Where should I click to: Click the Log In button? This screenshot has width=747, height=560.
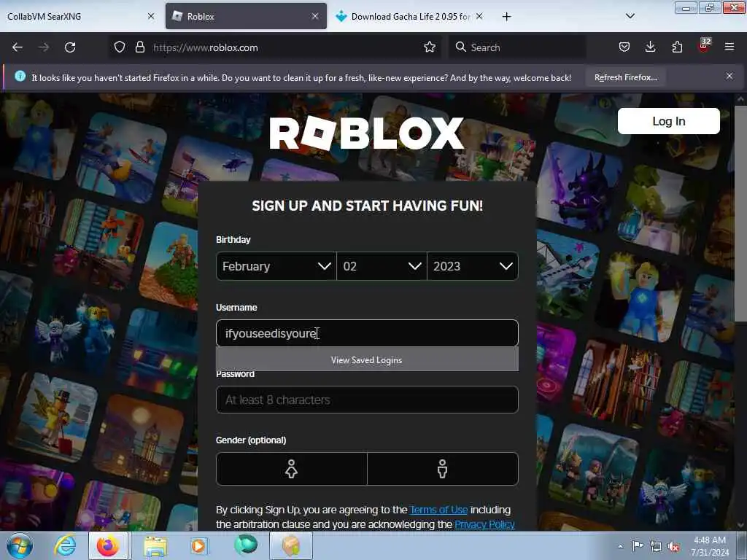(668, 121)
